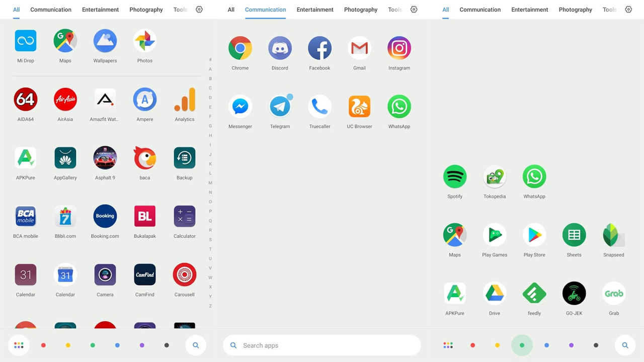
Task: Open Facebook Messenger
Action: coord(240,107)
